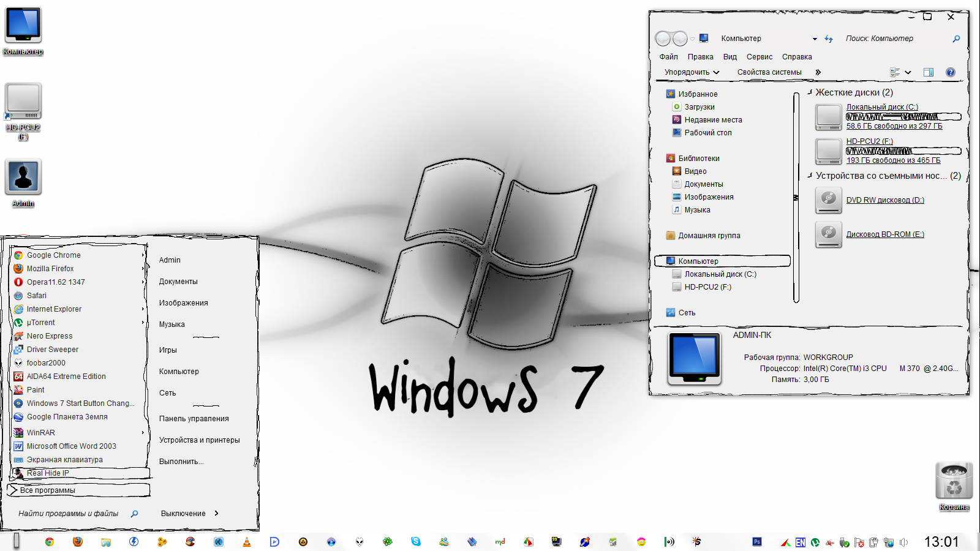Click the blue Explorer help question-mark icon
This screenshot has height=551, width=980.
(950, 72)
